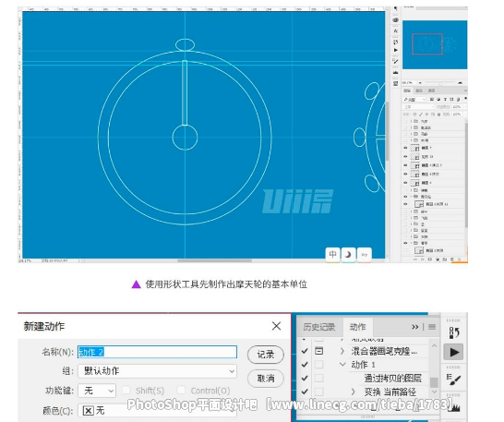Image resolution: width=504 pixels, height=422 pixels.
Task: Switch to the third (路径) tab in the layers panel
Action: pyautogui.click(x=431, y=90)
